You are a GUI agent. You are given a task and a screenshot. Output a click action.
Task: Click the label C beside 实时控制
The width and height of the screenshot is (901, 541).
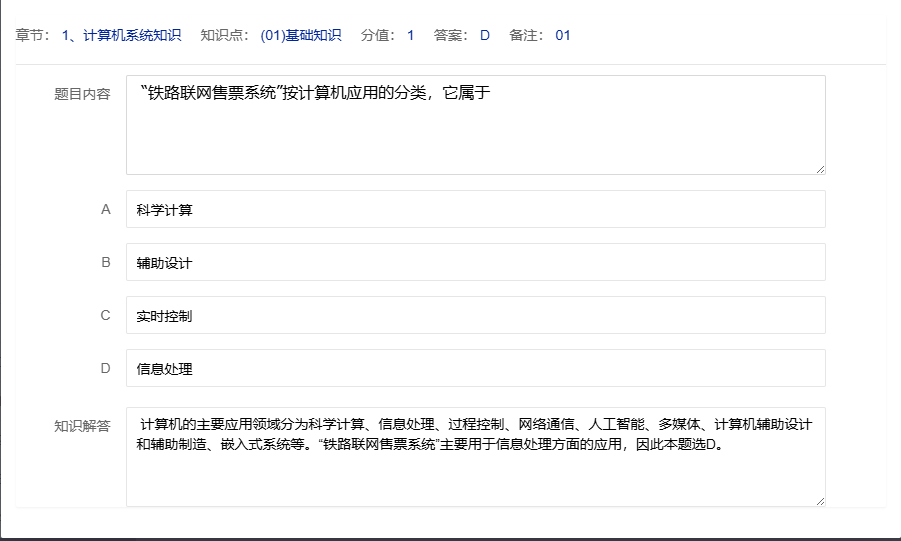coord(105,316)
